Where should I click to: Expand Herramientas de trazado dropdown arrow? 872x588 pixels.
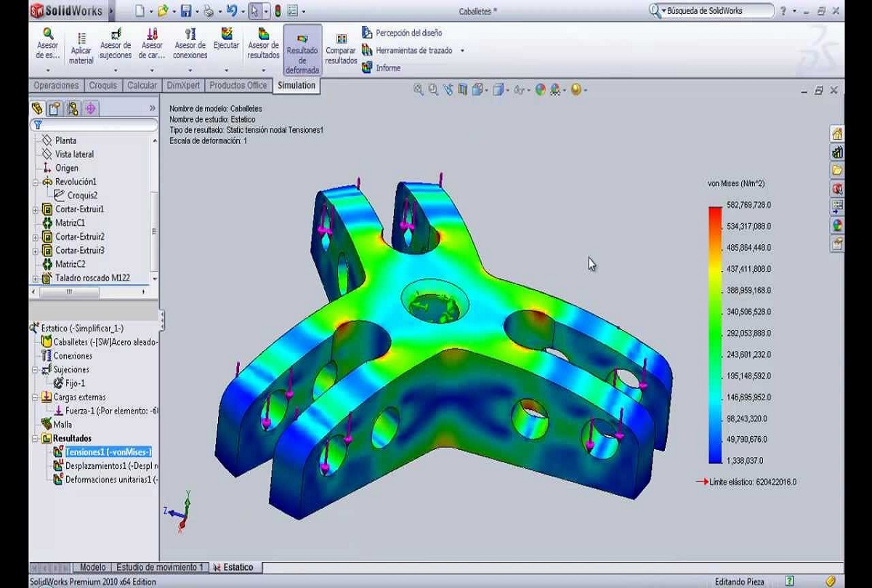pos(463,51)
